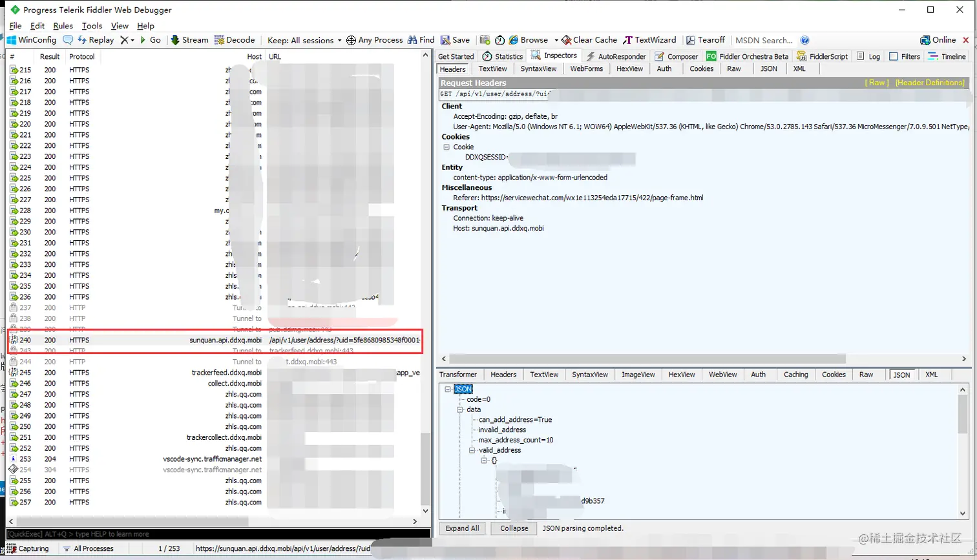Sort sessions by the Result column header
The height and width of the screenshot is (560, 977).
pos(50,56)
